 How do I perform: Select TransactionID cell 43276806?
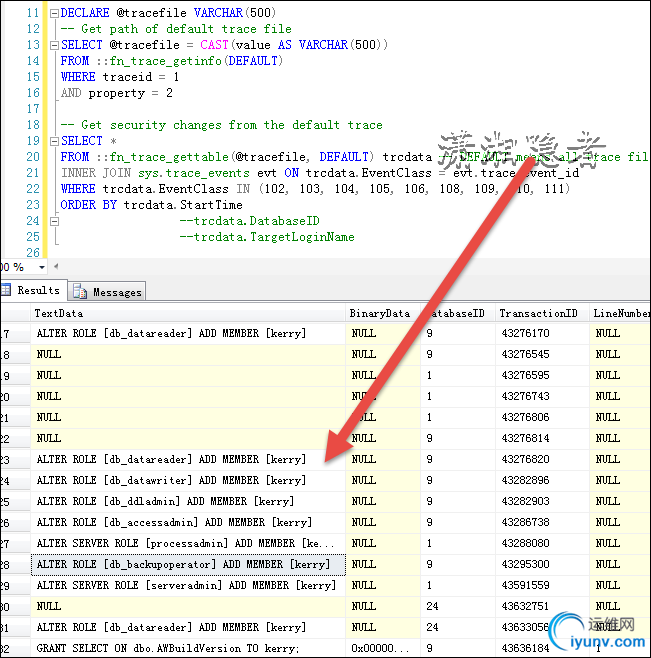[542, 418]
